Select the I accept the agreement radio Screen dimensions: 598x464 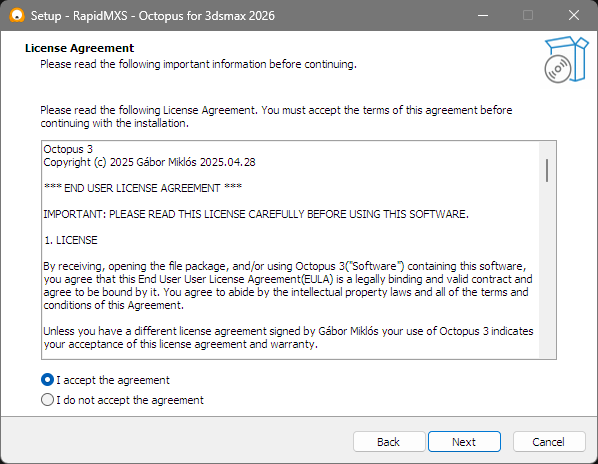(47, 380)
